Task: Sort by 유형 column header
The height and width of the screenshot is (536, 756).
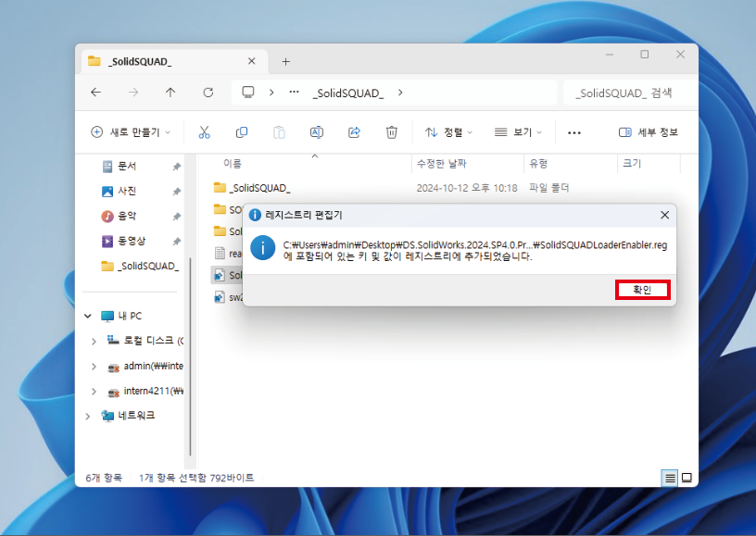Action: pyautogui.click(x=538, y=164)
